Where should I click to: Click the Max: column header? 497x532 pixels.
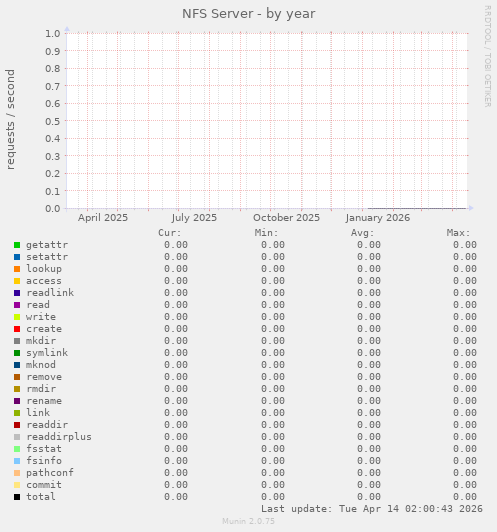[x=458, y=233]
